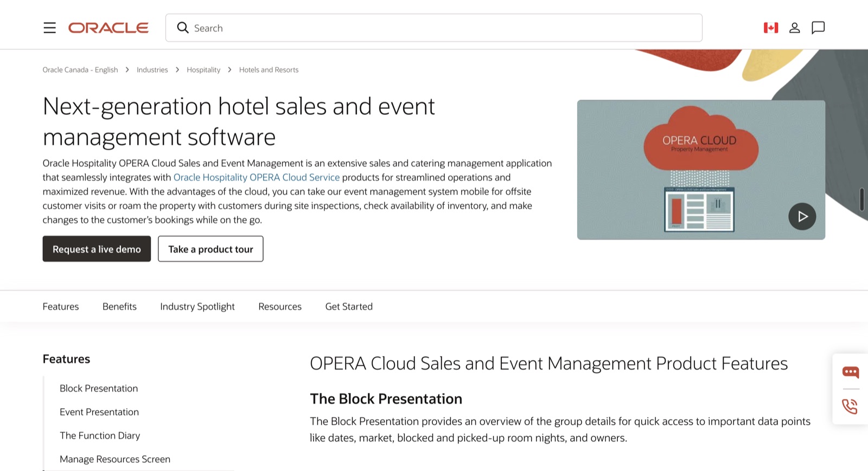Play the OPERA Cloud video
The image size is (868, 471).
[x=802, y=216]
